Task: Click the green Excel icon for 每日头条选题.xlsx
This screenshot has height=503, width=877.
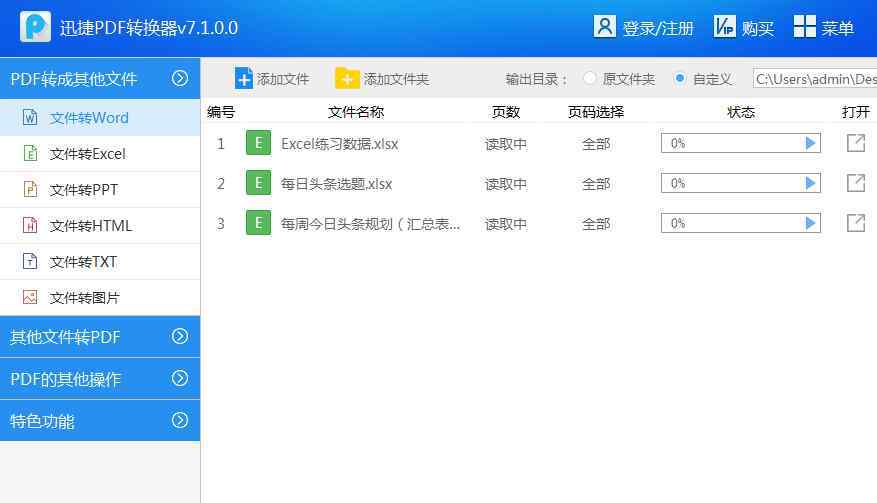Action: [x=258, y=183]
